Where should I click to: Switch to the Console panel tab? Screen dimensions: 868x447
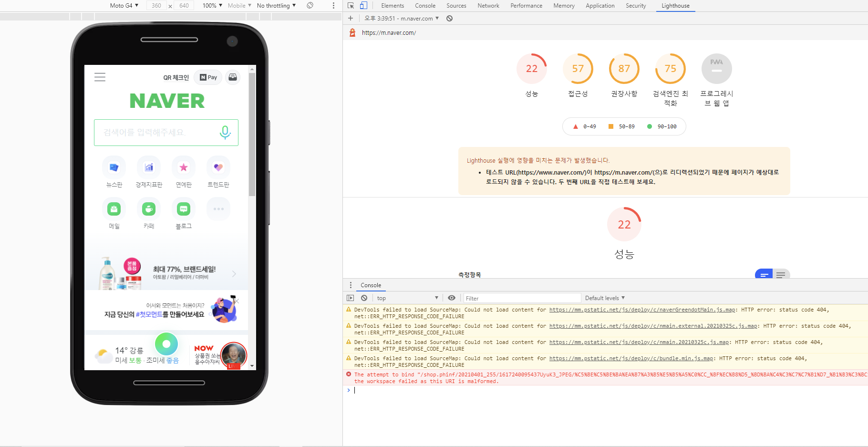tap(425, 6)
